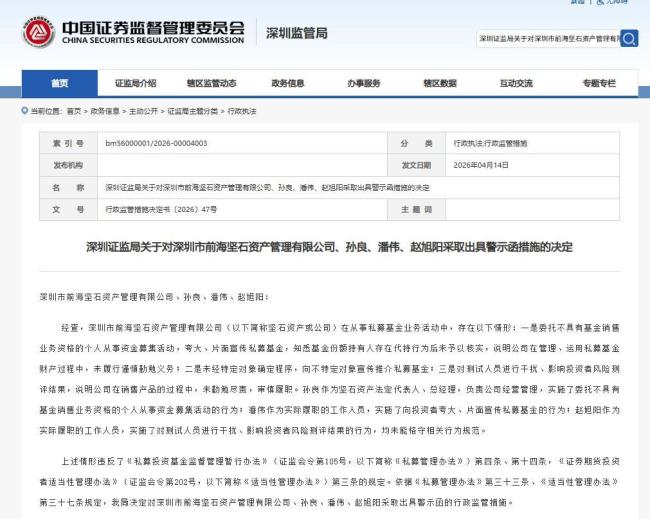Select document number 行政监管措施决定书〔2026〕47号

pyautogui.click(x=161, y=209)
